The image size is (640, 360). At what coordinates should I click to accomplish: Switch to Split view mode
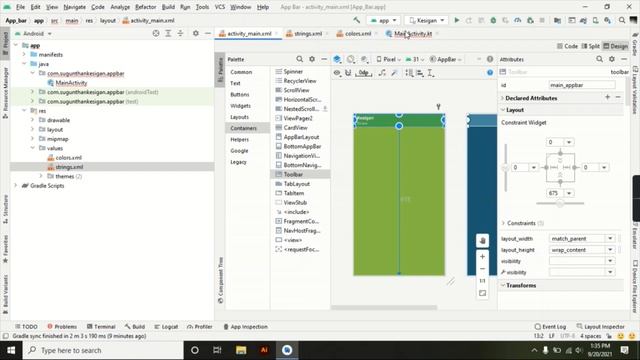tap(591, 46)
